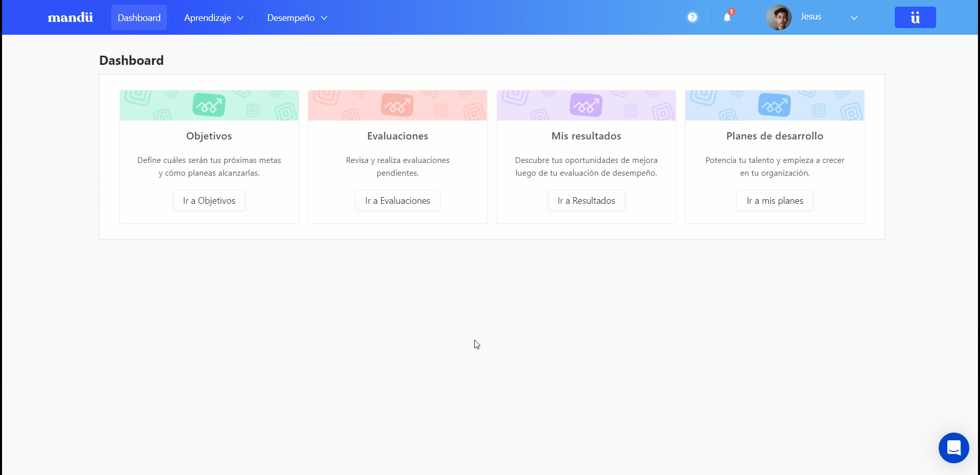
Task: Click the blue Planes de desarrollo icon
Action: click(775, 105)
